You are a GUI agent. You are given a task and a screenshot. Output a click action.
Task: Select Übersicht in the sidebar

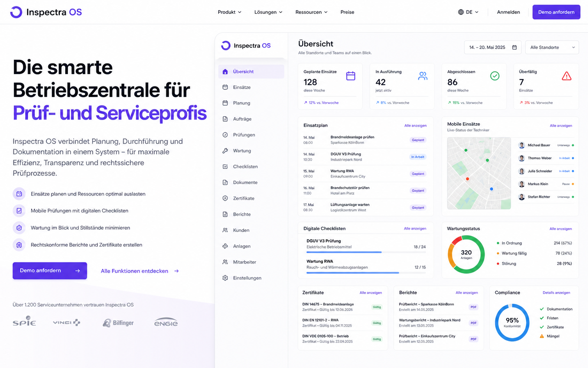(x=251, y=71)
